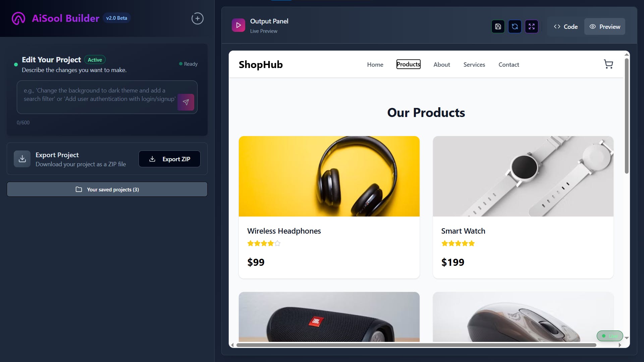Click the preview vertical scrollbar thumb

627,116
